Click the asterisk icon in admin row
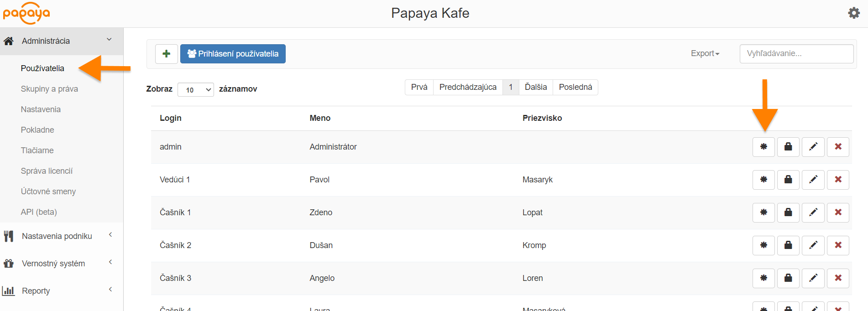 [763, 147]
